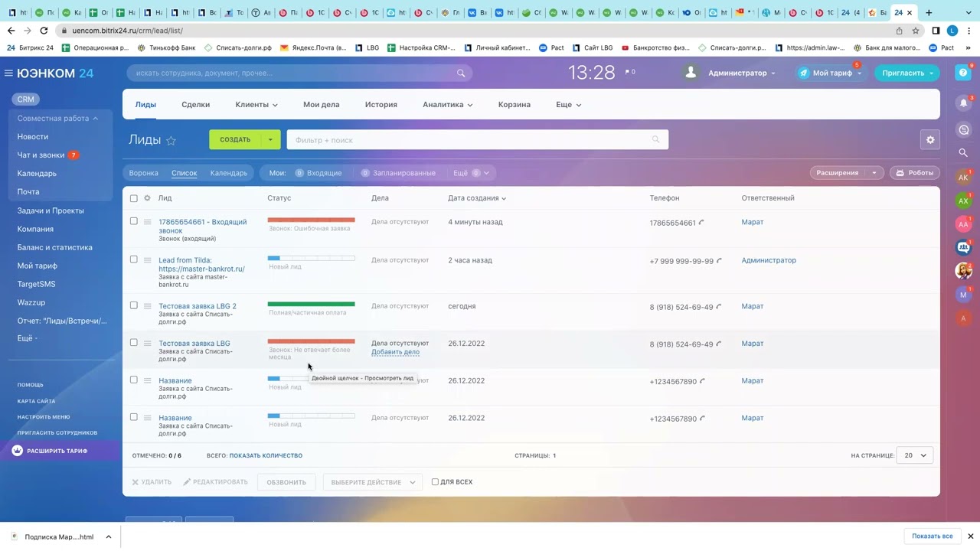Add Лиды page to favorites star
Viewport: 980px width, 551px height.
[x=171, y=141]
